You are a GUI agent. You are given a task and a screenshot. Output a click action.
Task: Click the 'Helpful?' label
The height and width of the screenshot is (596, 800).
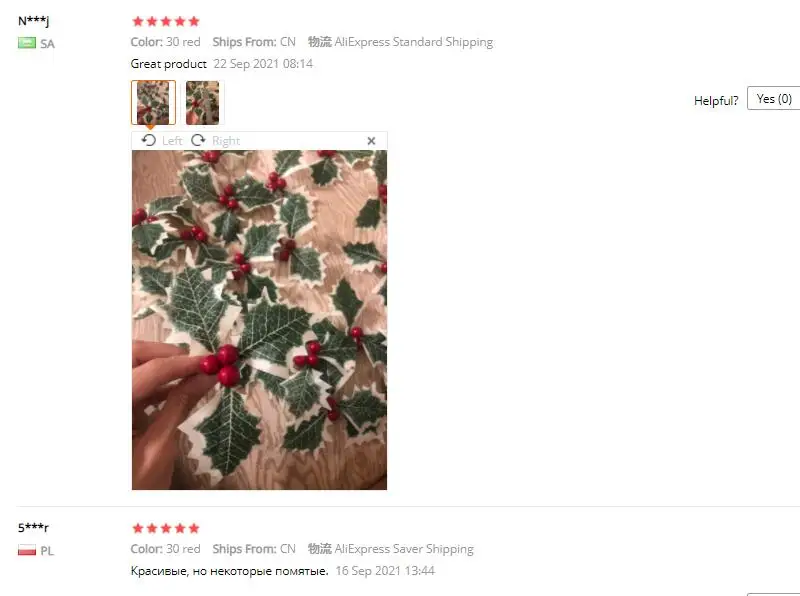tap(716, 101)
